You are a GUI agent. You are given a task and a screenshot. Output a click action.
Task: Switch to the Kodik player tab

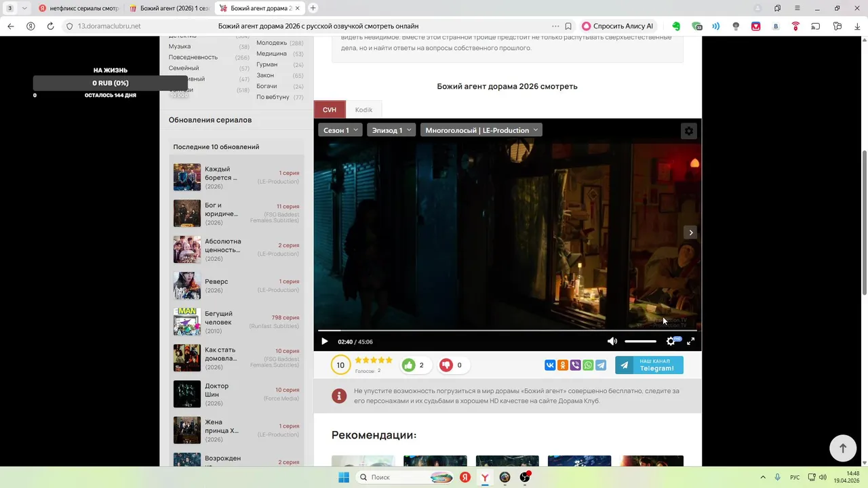coord(363,110)
